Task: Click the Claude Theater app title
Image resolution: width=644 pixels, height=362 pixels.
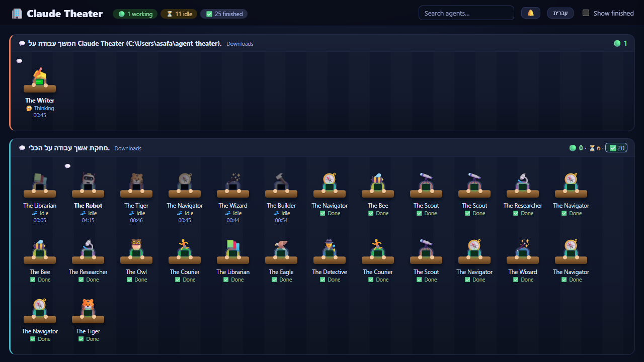Action: point(64,14)
